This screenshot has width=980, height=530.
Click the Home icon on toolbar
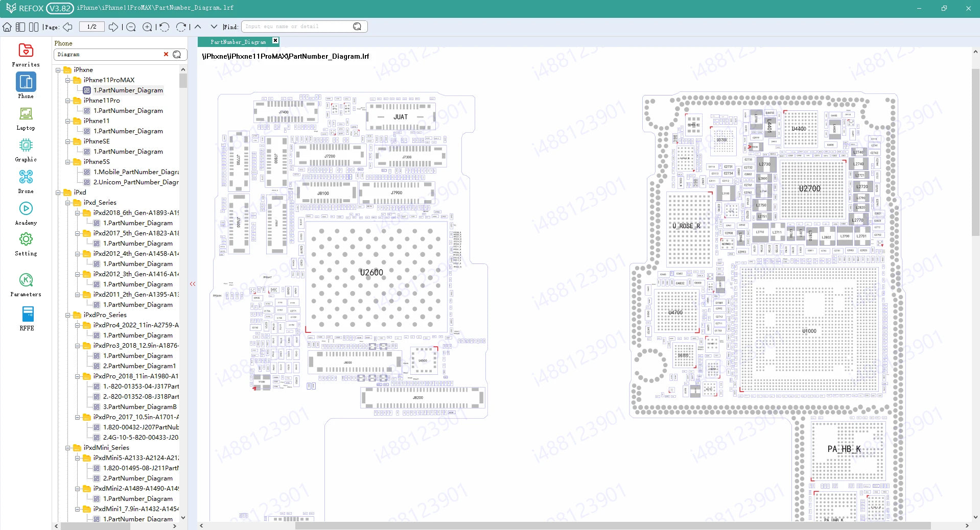point(7,27)
